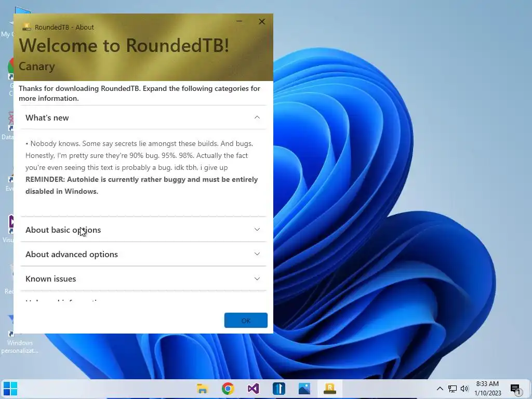The image size is (532, 399).
Task: Select the Windows personalization desktop shortcut
Action: coord(19,334)
